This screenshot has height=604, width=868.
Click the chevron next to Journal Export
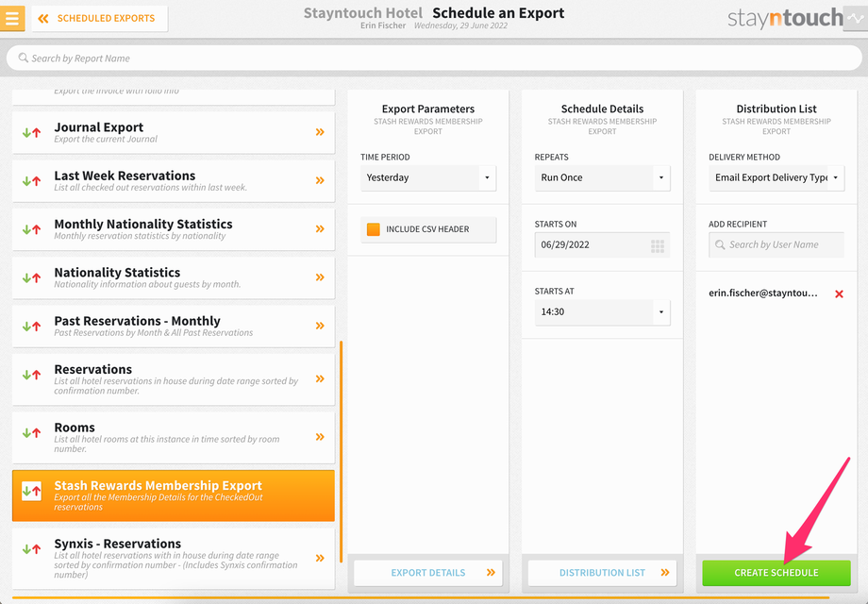point(320,132)
